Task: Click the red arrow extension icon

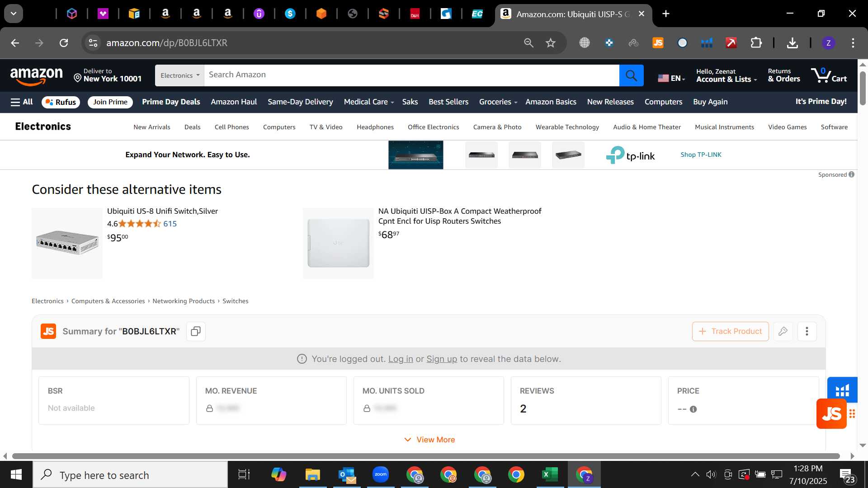Action: (x=731, y=43)
